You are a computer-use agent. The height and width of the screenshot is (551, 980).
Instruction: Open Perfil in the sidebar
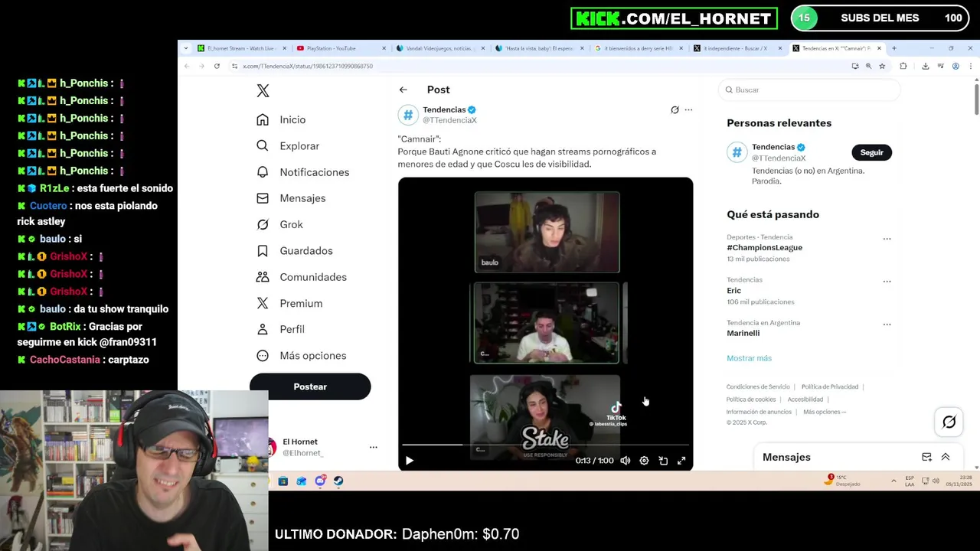point(281,329)
